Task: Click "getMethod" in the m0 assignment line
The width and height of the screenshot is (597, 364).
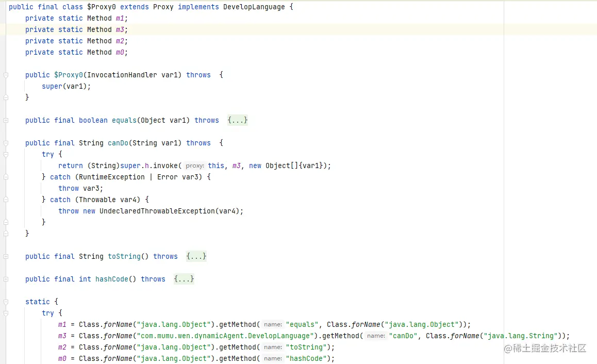Action: 238,359
